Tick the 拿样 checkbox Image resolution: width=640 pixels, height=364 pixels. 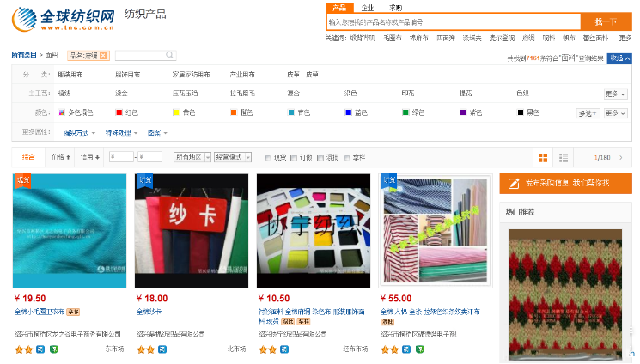347,157
